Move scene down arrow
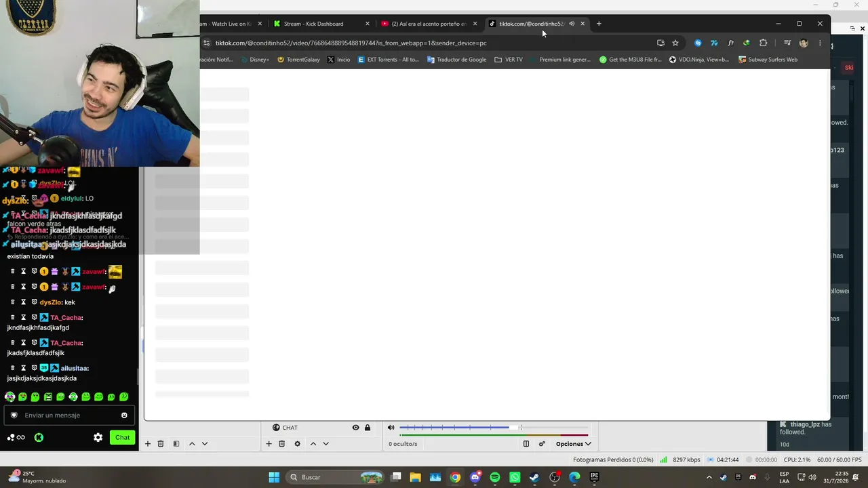This screenshot has height=488, width=868. (205, 444)
